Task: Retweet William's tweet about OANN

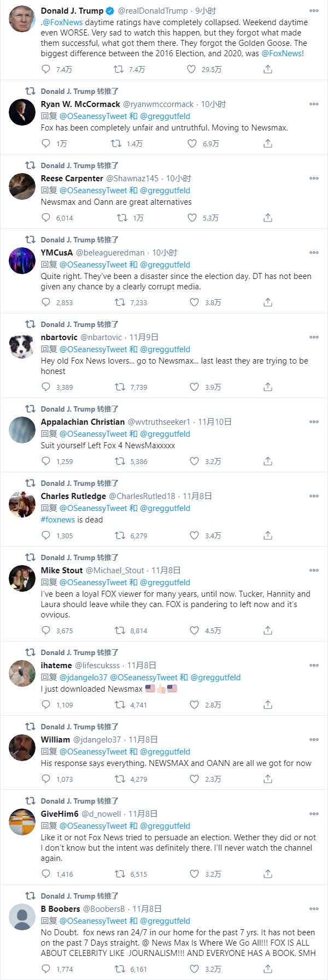Action: tap(120, 779)
